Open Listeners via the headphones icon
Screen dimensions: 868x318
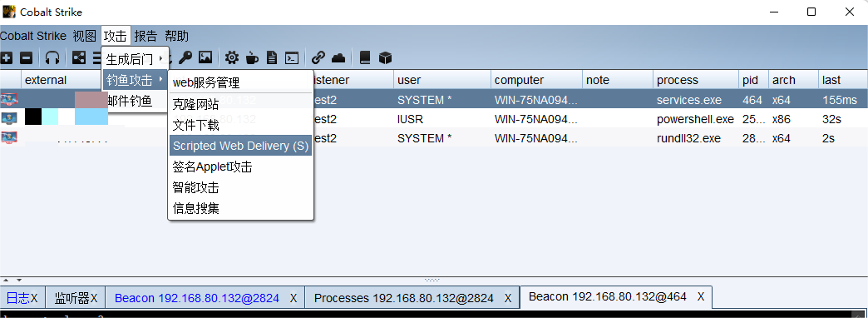coord(52,57)
